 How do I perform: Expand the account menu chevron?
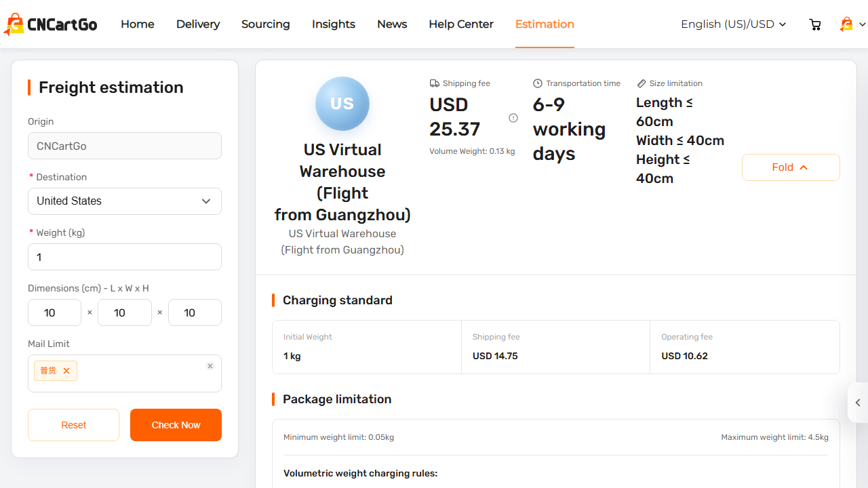tap(863, 24)
